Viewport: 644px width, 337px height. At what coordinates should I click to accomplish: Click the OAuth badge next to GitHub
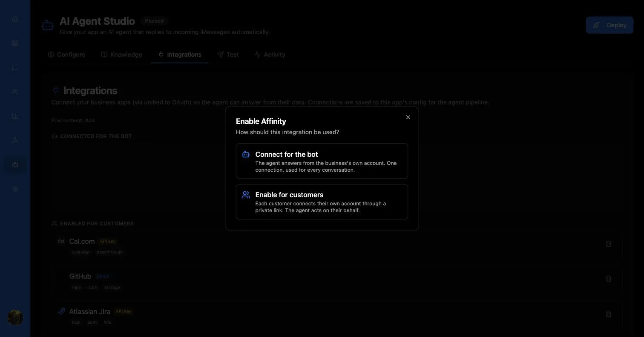tap(103, 276)
